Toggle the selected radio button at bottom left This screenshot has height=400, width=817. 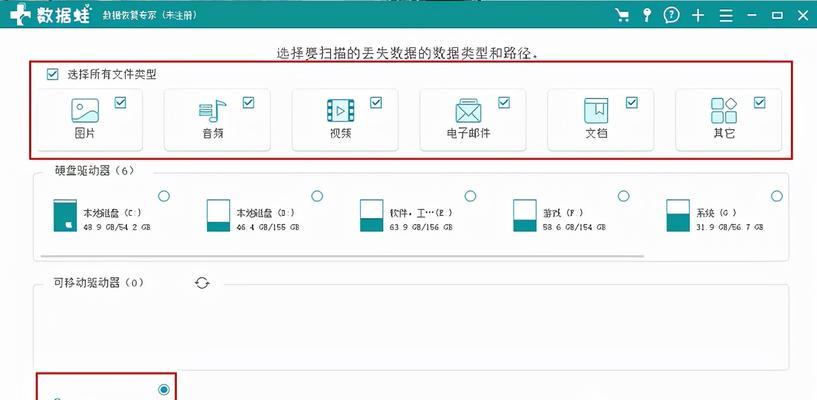[x=164, y=389]
